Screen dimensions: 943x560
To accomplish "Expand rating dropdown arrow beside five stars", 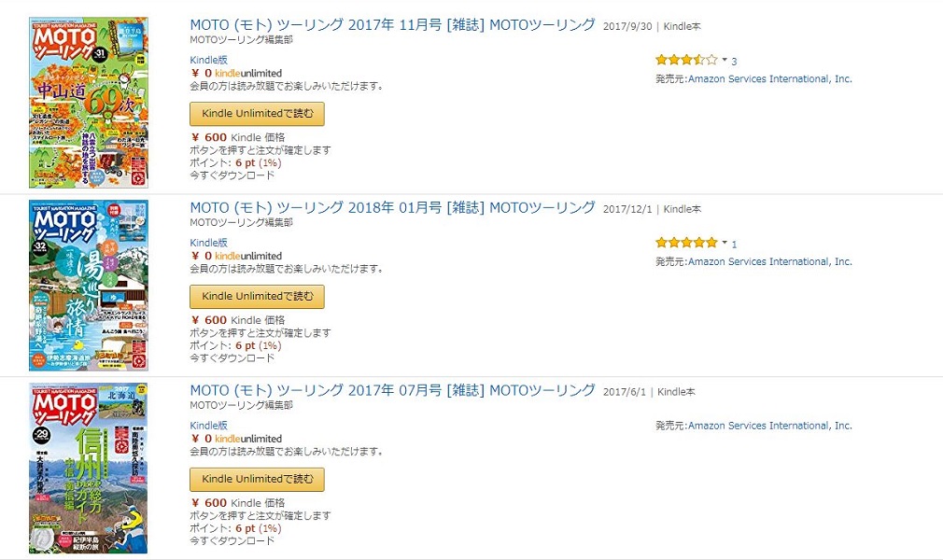I will click(x=725, y=243).
